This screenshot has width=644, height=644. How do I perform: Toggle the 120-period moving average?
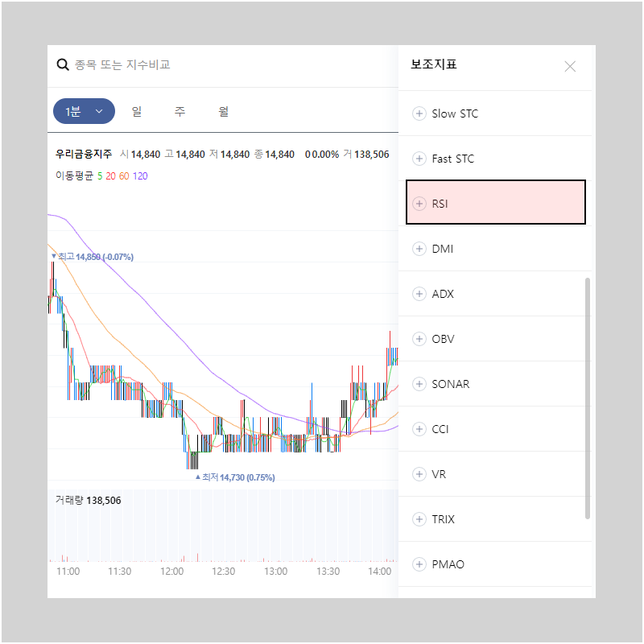tap(141, 175)
